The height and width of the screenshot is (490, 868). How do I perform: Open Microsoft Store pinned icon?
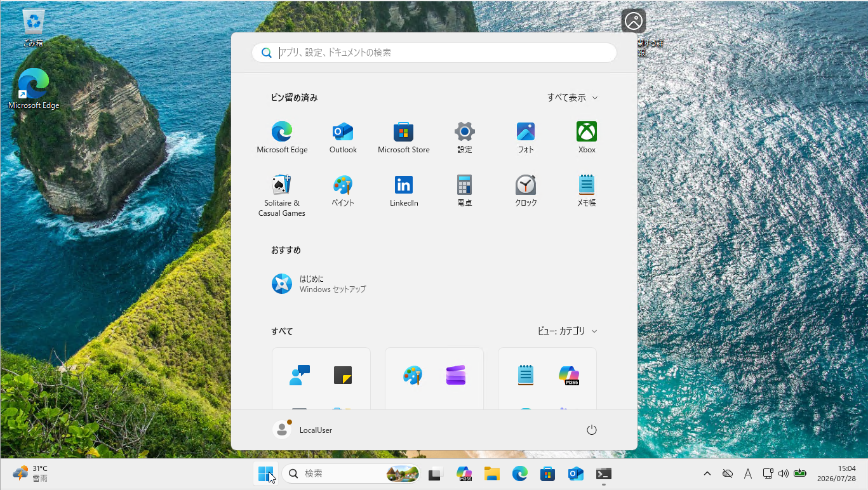point(404,138)
